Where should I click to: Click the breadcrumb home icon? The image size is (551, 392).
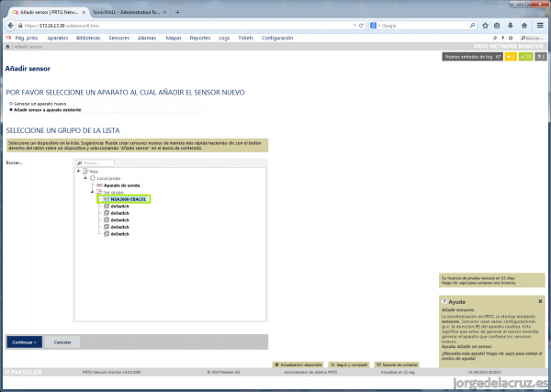7,47
